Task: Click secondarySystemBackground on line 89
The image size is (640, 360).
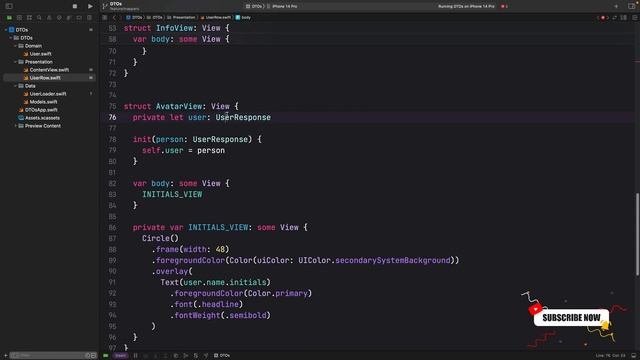Action: click(393, 260)
